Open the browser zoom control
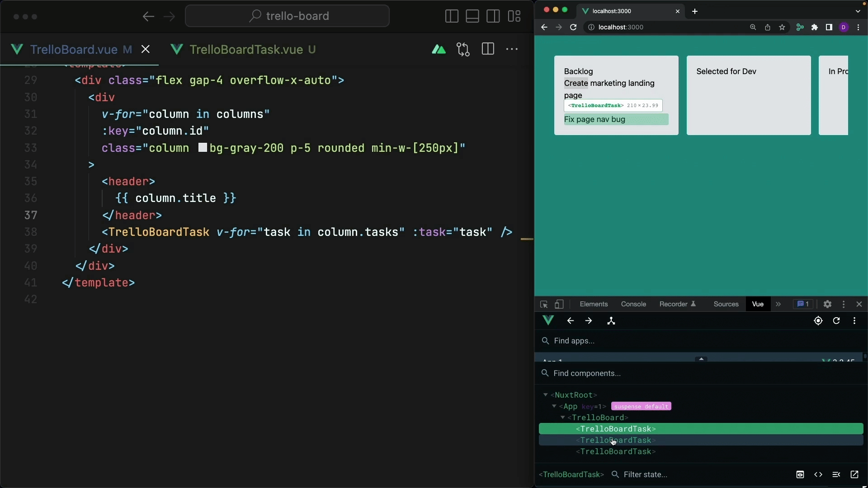The width and height of the screenshot is (868, 488). [x=753, y=28]
